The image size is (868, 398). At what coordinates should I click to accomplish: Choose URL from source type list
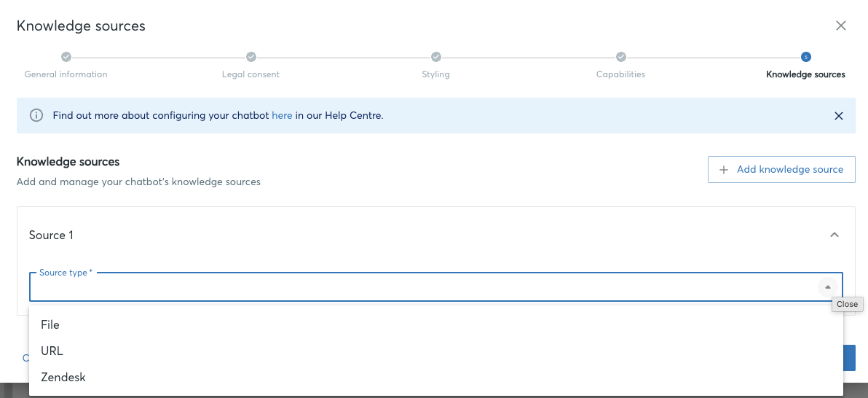pos(436,351)
